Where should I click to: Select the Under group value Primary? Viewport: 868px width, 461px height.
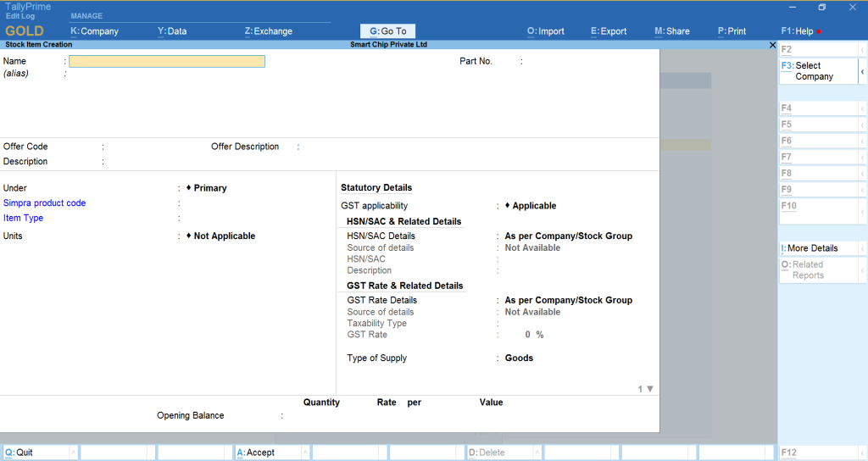click(x=209, y=188)
